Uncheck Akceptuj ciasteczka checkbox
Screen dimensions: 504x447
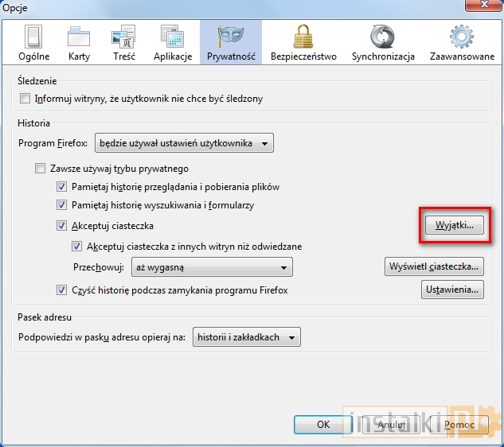point(62,226)
